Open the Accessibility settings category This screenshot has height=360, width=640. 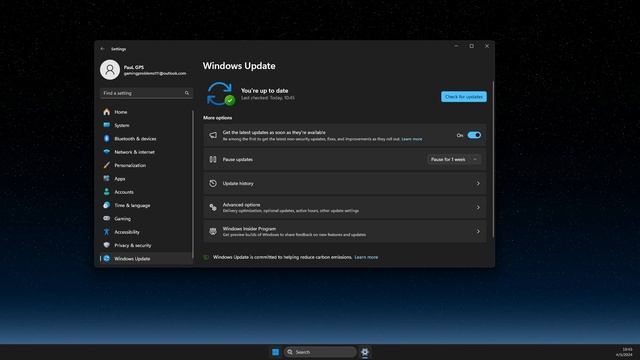point(146,232)
